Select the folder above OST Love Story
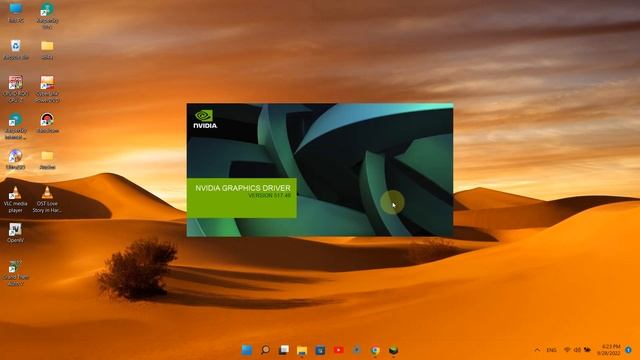This screenshot has height=360, width=640. (47, 159)
